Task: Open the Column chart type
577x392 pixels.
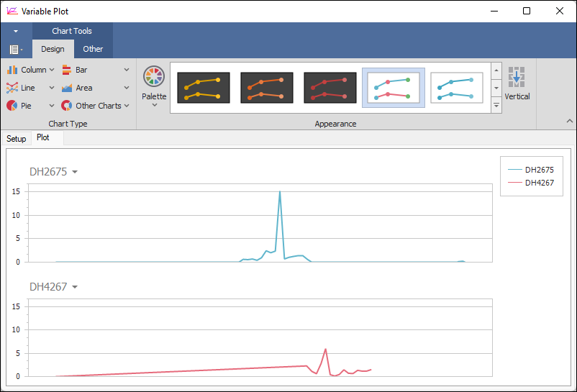Action: [27, 70]
